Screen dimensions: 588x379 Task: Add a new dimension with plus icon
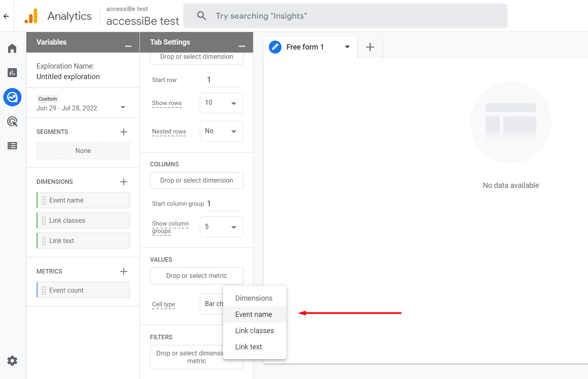124,182
